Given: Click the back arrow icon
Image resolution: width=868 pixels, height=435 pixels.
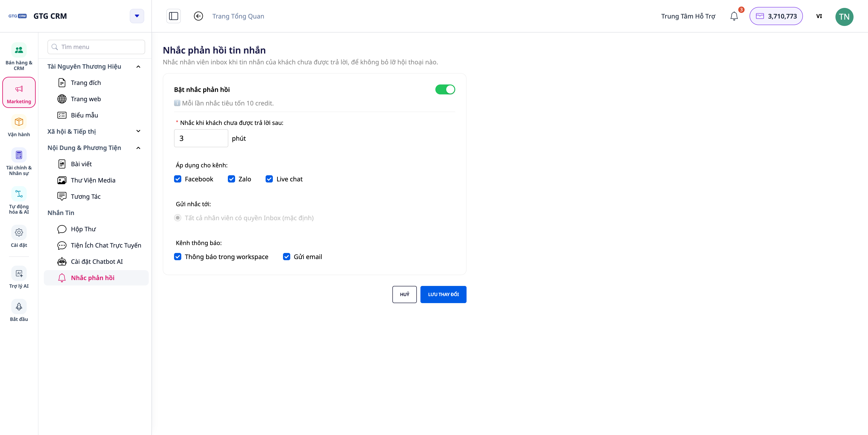Looking at the screenshot, I should pos(198,16).
